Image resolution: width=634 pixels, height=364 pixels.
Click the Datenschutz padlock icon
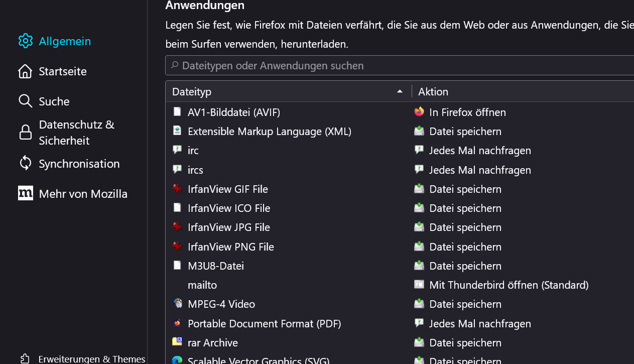click(26, 132)
